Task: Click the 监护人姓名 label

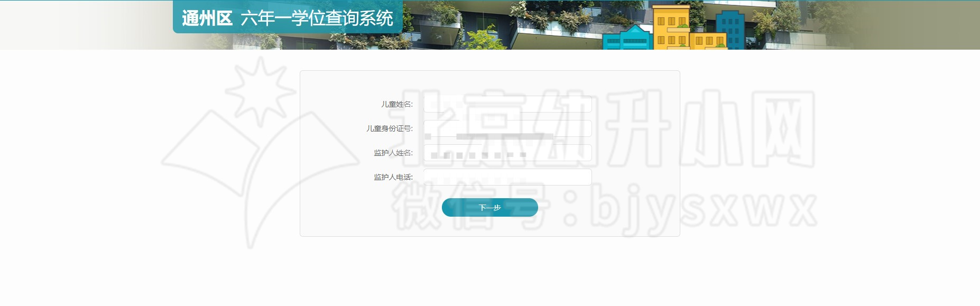Action: pyautogui.click(x=393, y=153)
